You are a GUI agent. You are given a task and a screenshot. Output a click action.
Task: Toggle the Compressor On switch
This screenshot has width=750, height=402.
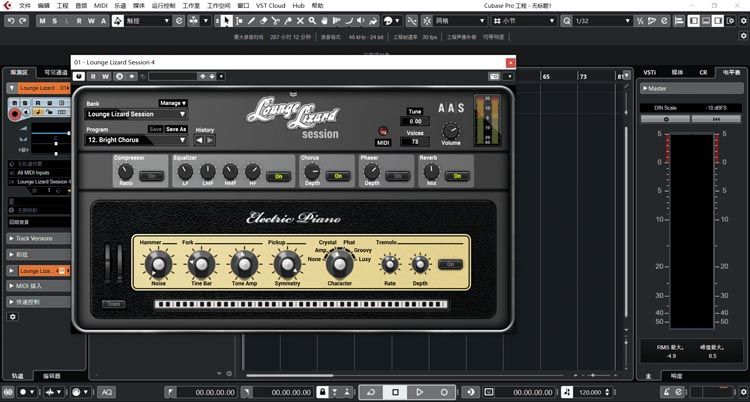pyautogui.click(x=151, y=177)
